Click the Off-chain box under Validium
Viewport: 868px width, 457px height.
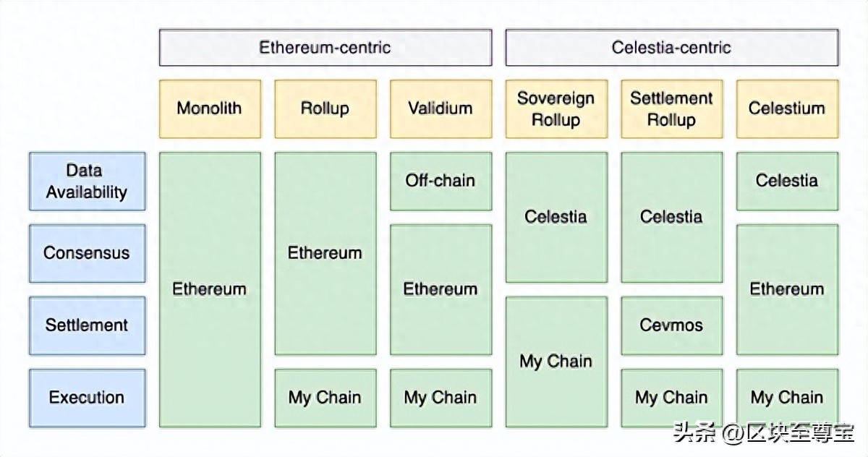pos(441,181)
